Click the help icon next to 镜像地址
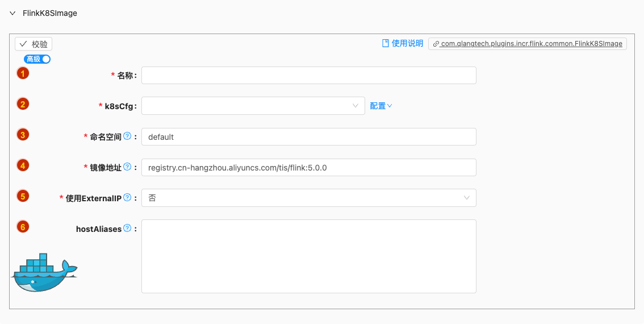Viewport: 644px width, 324px height. (x=127, y=167)
